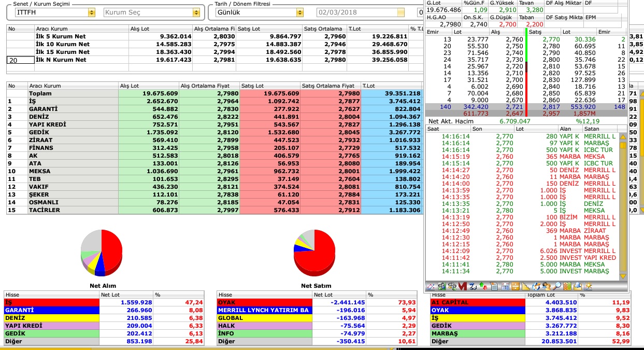This screenshot has width=644, height=350.
Task: Click the green network nodes toolbar icon
Action: tap(441, 286)
